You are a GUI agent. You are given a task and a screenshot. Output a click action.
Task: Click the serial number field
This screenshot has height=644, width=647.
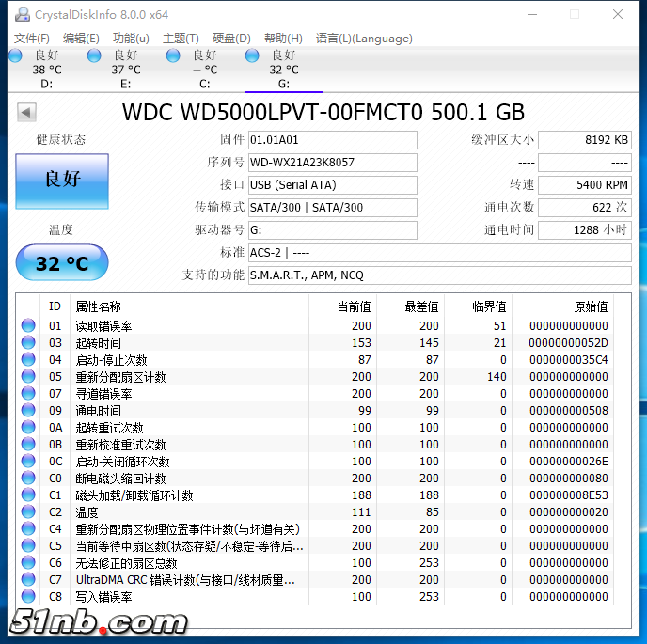click(332, 163)
